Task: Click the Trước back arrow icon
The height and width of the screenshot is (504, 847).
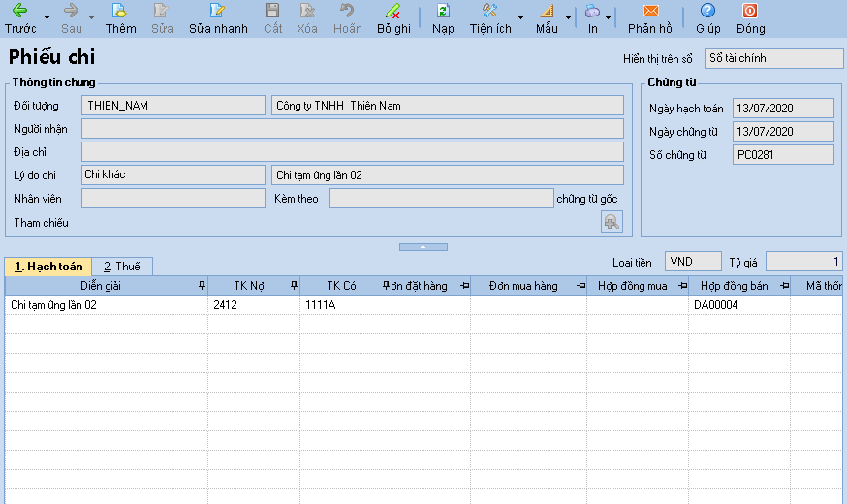Action: pos(19,11)
